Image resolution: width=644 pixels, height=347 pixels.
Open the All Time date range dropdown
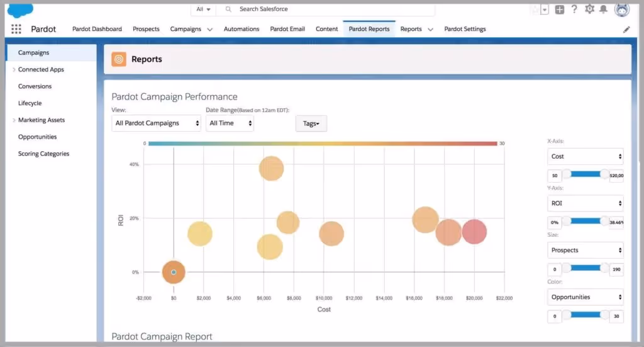tap(230, 123)
